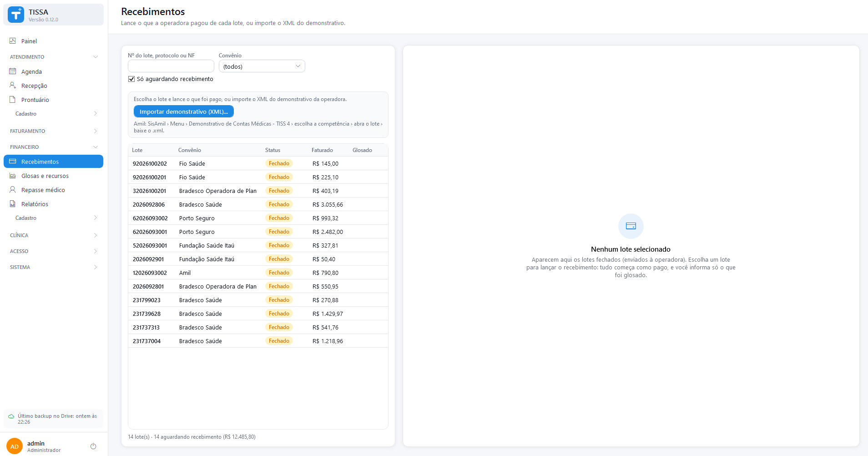This screenshot has height=456, width=868.
Task: Open Glosas e recursos page
Action: 54,176
